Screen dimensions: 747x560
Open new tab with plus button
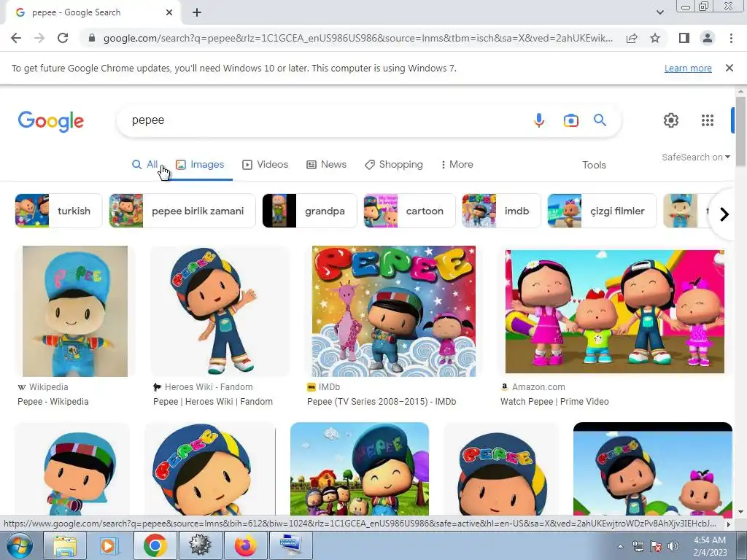197,12
